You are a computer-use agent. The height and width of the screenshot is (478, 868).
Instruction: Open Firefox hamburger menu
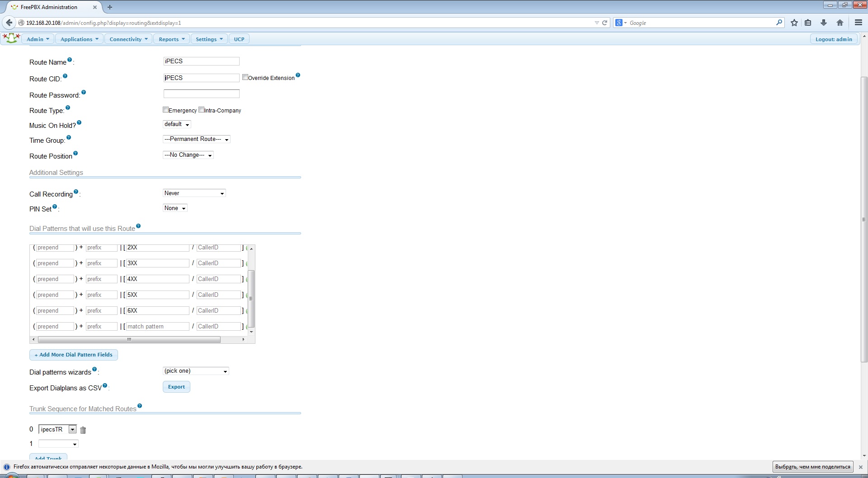coord(858,23)
